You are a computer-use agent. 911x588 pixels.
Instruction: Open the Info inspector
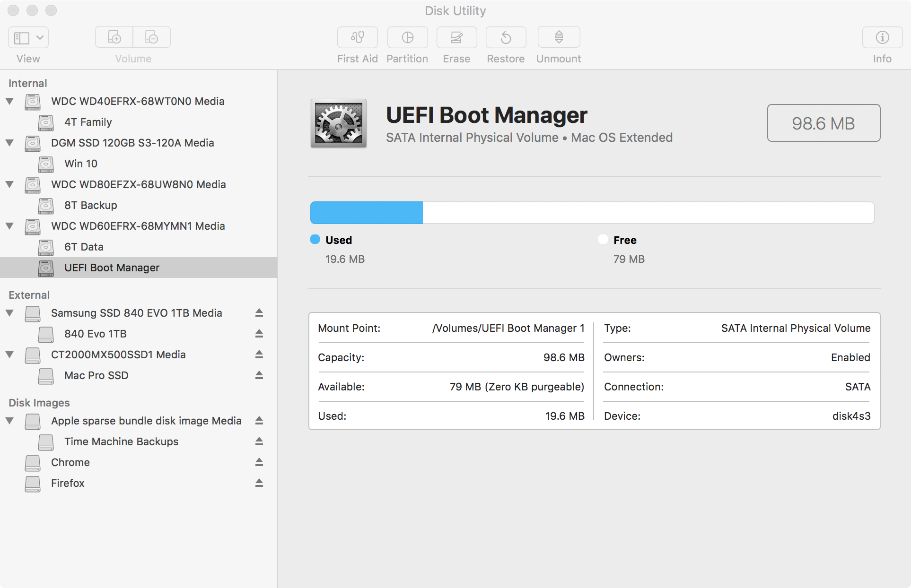point(882,37)
